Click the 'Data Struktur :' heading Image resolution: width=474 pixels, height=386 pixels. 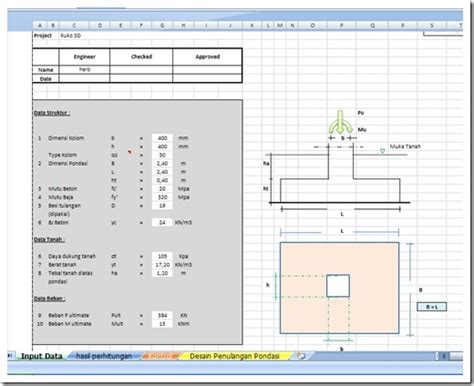click(x=52, y=113)
